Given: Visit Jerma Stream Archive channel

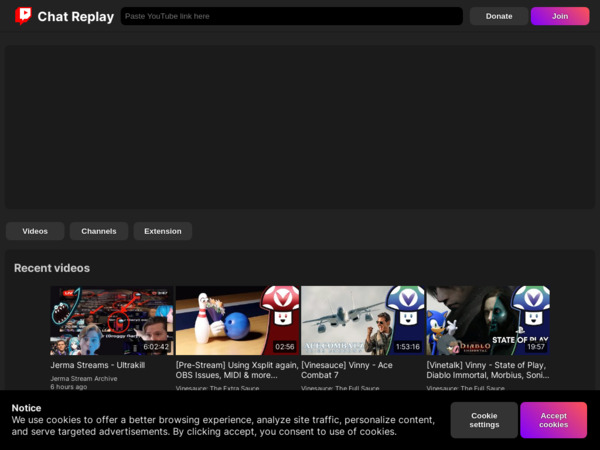Looking at the screenshot, I should pyautogui.click(x=84, y=378).
